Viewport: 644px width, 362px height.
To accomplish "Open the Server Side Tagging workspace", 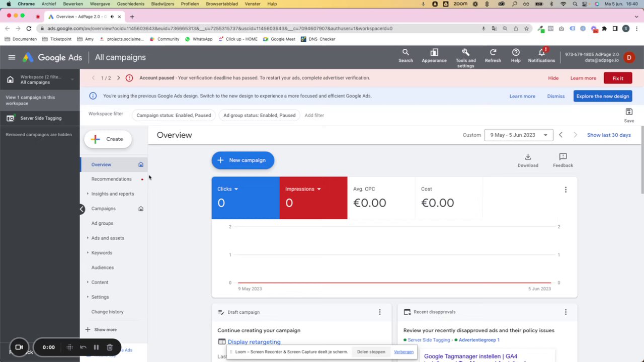I will [x=41, y=118].
